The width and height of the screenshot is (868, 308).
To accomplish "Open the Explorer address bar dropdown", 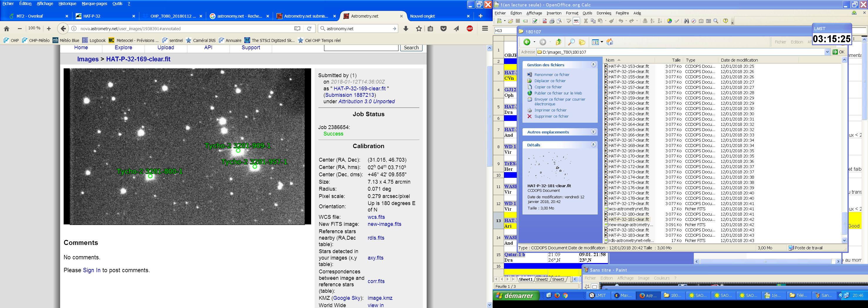I will click(827, 52).
